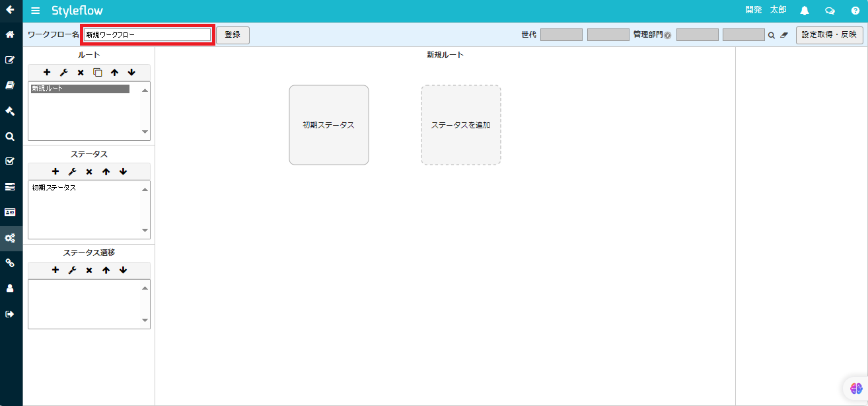Open the server/list icon in sidebar
Screen dimensions: 868x406
(x=10, y=187)
